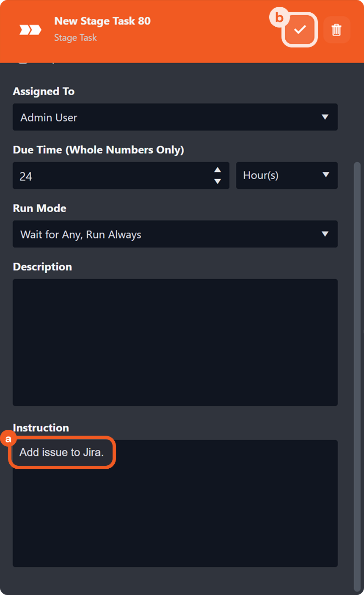Open the Run Mode dropdown
364x595 pixels.
[175, 234]
